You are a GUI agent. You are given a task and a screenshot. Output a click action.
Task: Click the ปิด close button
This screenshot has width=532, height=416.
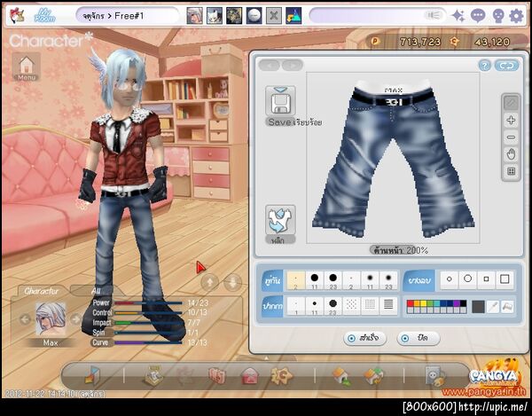click(419, 338)
